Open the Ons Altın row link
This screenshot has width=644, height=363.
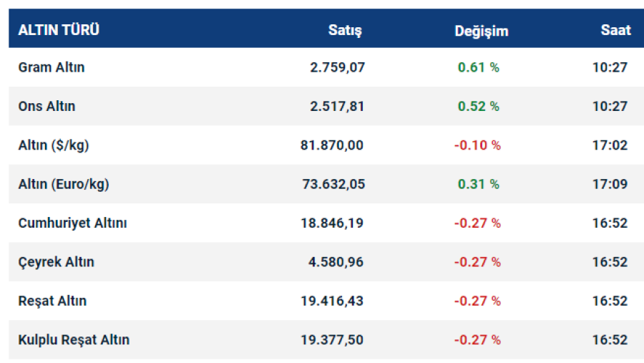[x=47, y=106]
